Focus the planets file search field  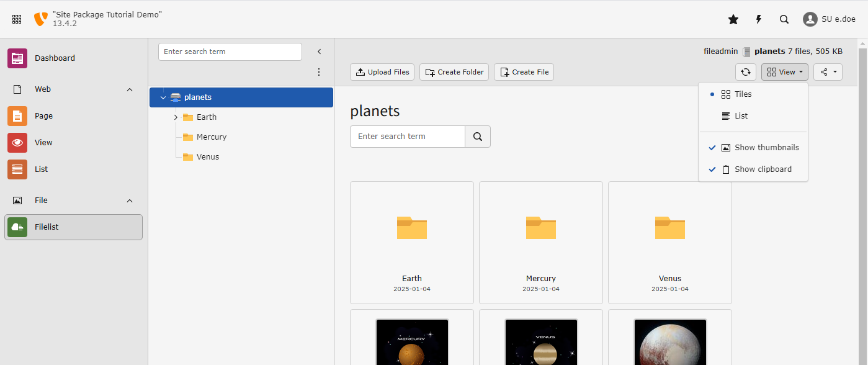[408, 137]
